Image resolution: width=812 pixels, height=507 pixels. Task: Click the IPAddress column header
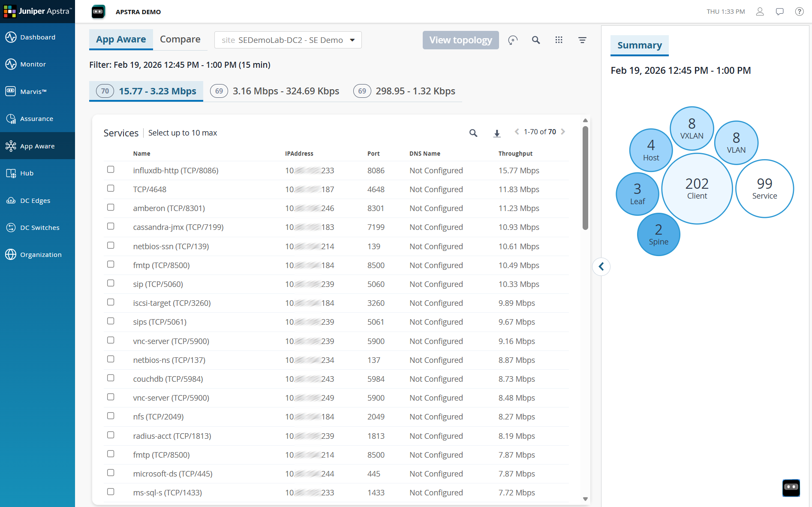click(299, 154)
